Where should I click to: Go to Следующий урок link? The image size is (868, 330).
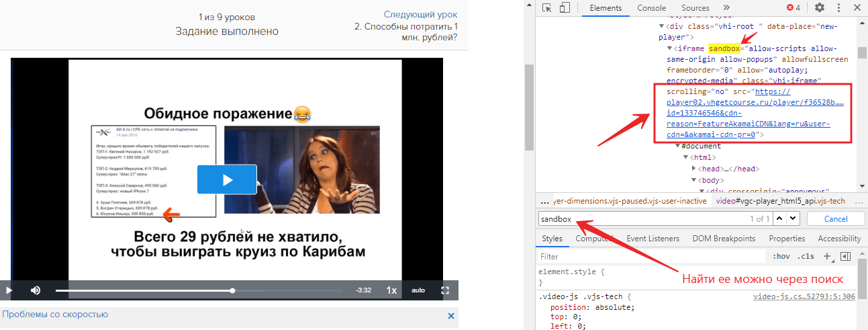pos(421,14)
